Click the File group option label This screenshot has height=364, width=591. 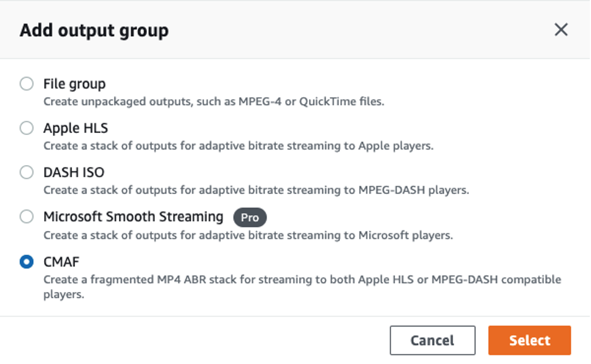(x=74, y=83)
